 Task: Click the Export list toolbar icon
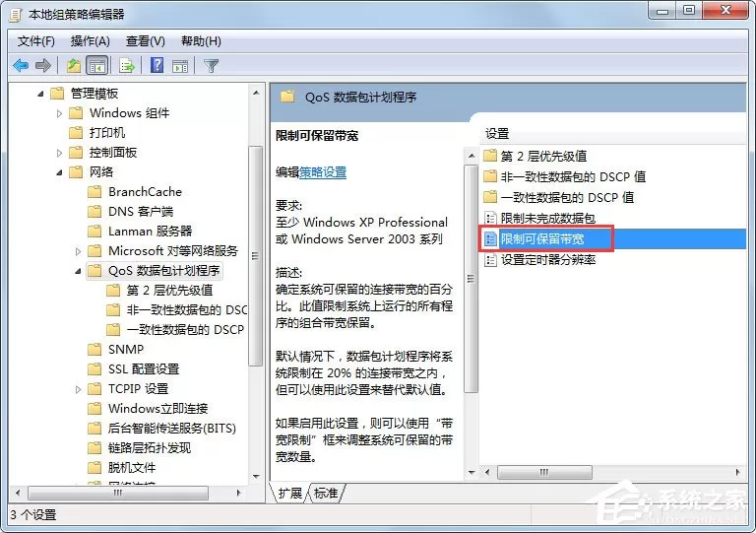tap(127, 65)
